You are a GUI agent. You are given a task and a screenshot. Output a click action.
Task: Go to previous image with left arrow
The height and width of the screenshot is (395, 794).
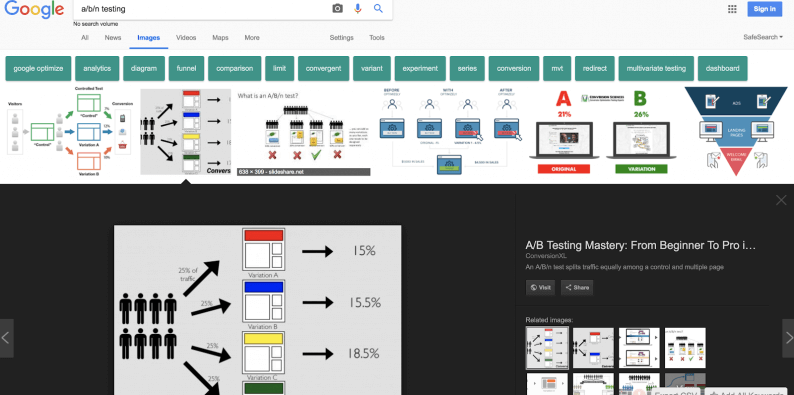pos(6,338)
